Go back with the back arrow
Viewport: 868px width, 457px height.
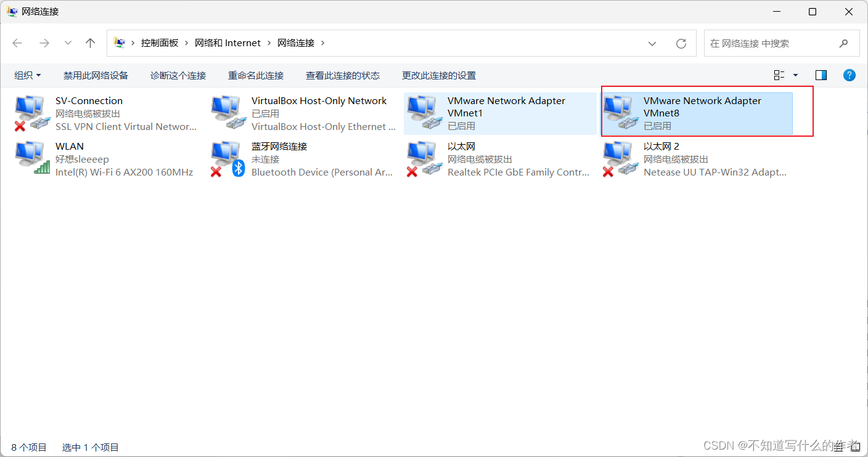pos(17,43)
